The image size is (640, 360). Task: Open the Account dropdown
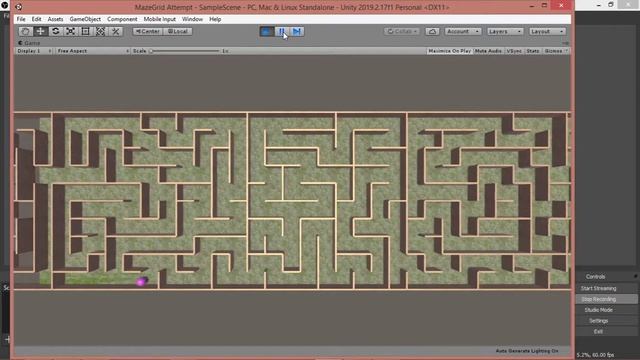462,31
